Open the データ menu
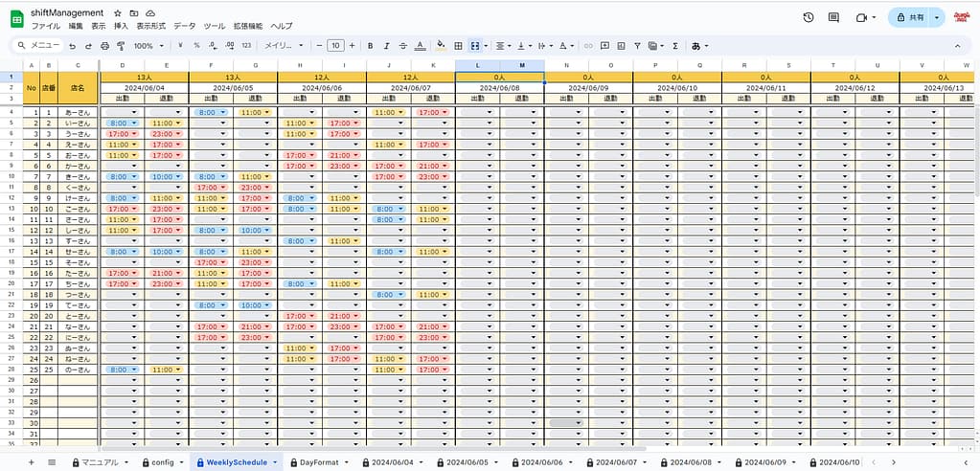The height and width of the screenshot is (471, 980). point(184,26)
